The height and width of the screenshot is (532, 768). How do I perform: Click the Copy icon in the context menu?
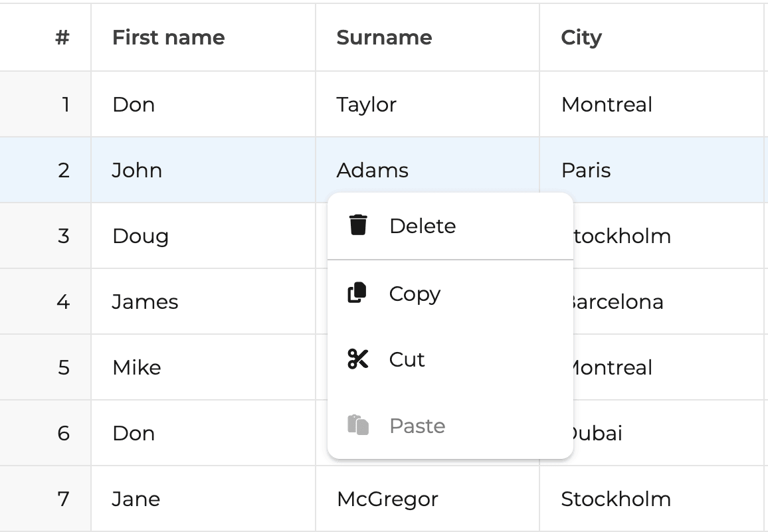coord(357,292)
